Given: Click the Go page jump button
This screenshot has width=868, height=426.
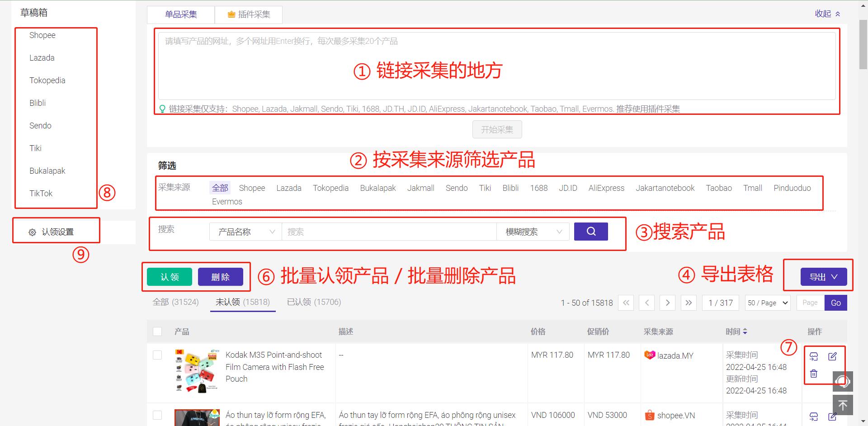Looking at the screenshot, I should pyautogui.click(x=836, y=303).
